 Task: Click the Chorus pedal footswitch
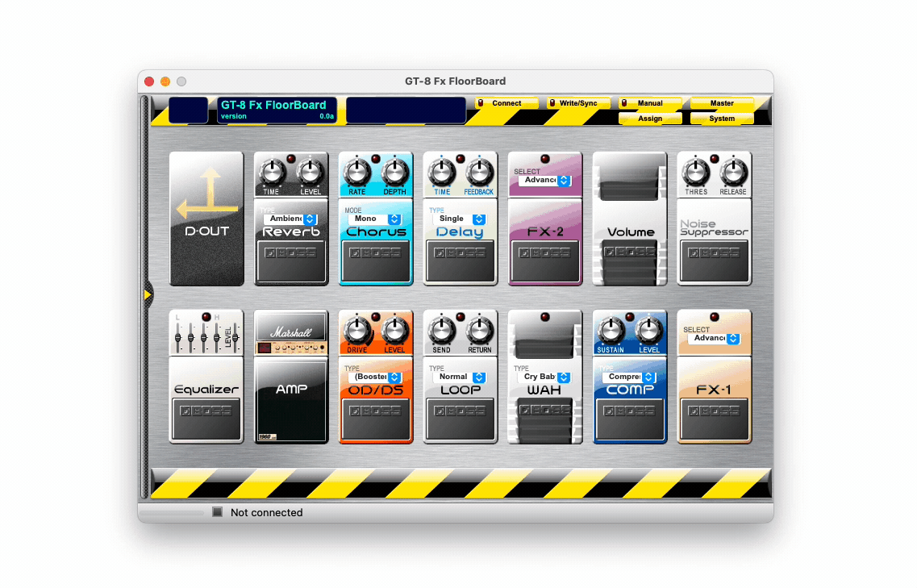pyautogui.click(x=376, y=261)
